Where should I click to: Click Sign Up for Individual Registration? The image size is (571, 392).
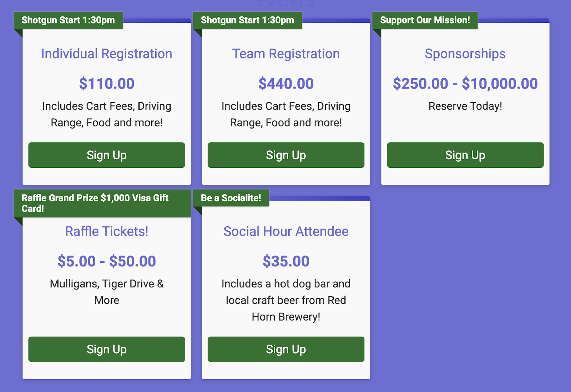coord(107,155)
